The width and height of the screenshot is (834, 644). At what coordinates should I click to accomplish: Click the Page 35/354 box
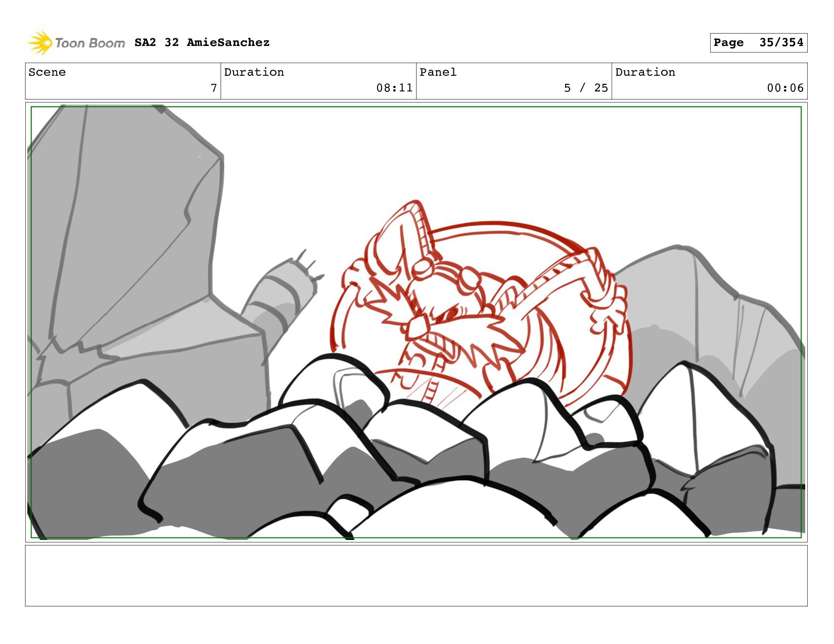pyautogui.click(x=758, y=42)
